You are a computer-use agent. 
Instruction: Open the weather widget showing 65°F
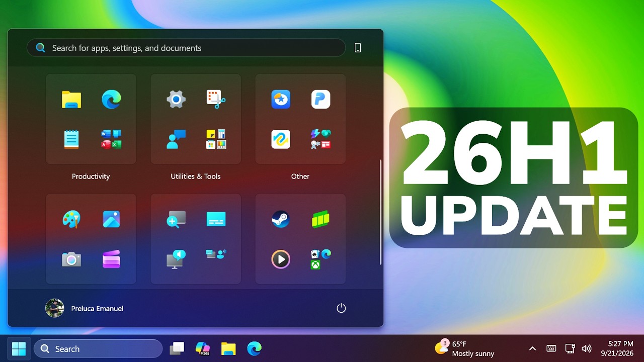465,348
